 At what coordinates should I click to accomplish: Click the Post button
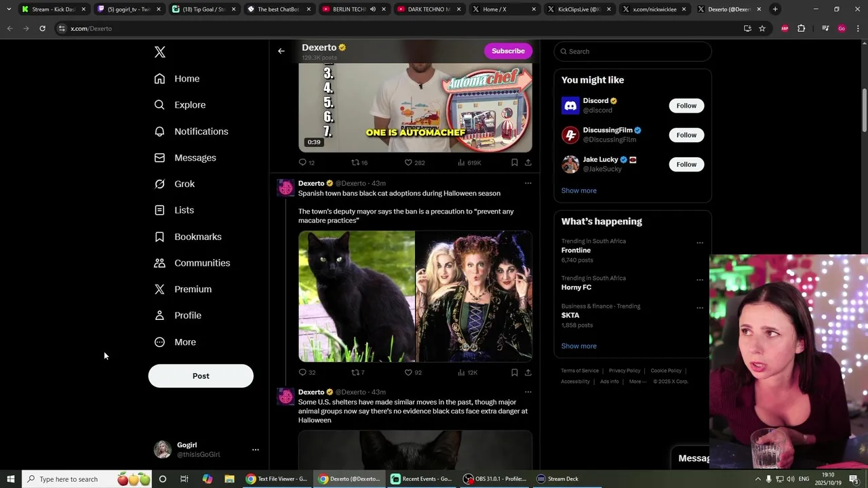(201, 376)
